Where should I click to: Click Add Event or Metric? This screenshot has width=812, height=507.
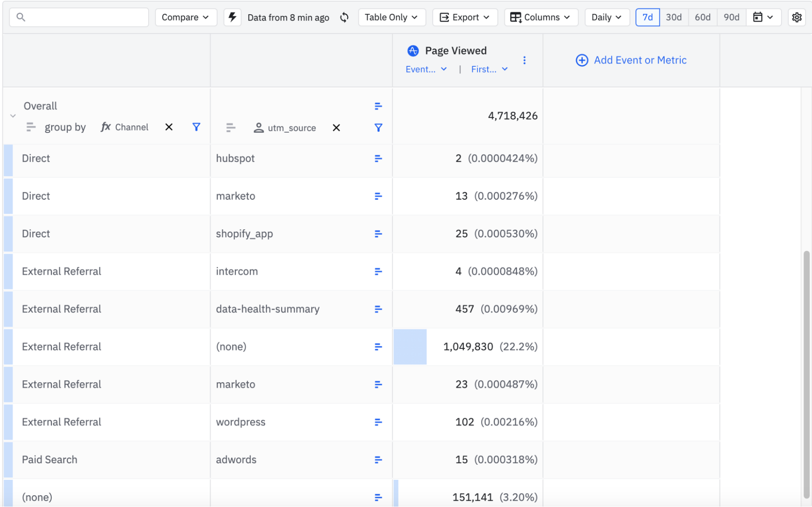(x=631, y=60)
